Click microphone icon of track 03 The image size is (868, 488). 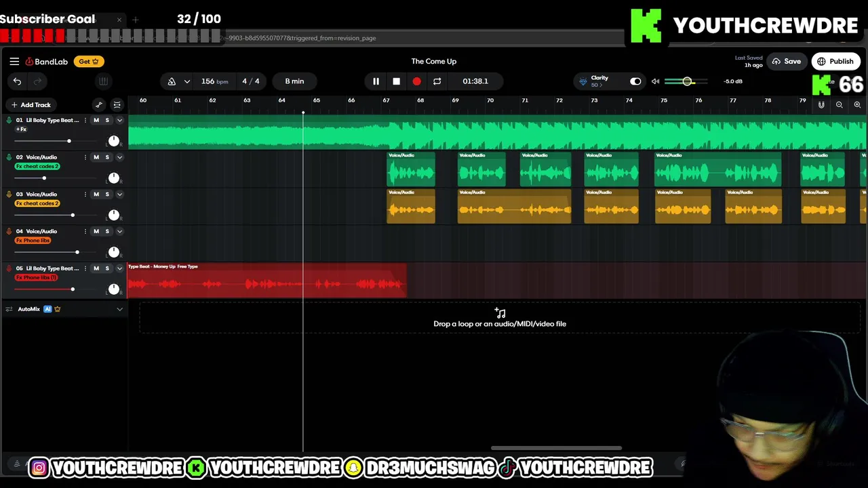click(x=9, y=194)
